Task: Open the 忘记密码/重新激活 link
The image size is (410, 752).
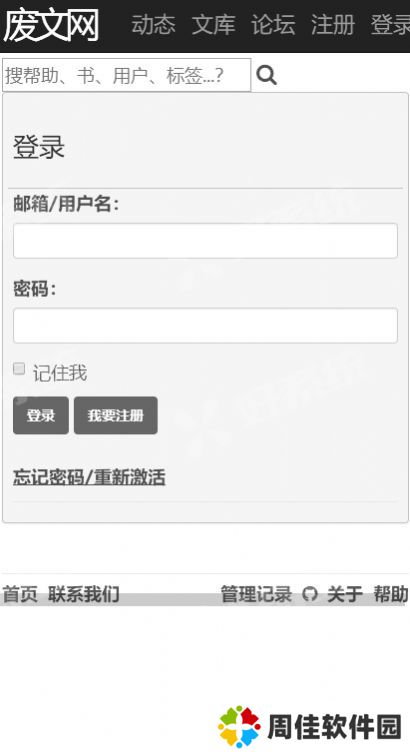Action: pyautogui.click(x=89, y=478)
